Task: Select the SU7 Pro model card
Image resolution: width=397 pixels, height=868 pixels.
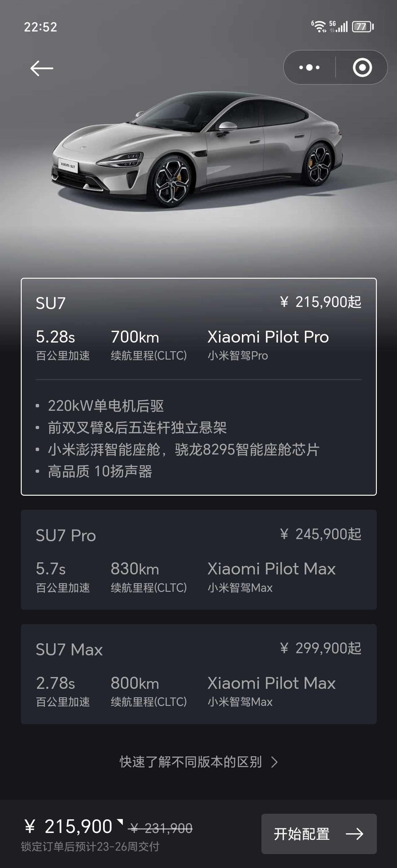Action: pyautogui.click(x=199, y=560)
